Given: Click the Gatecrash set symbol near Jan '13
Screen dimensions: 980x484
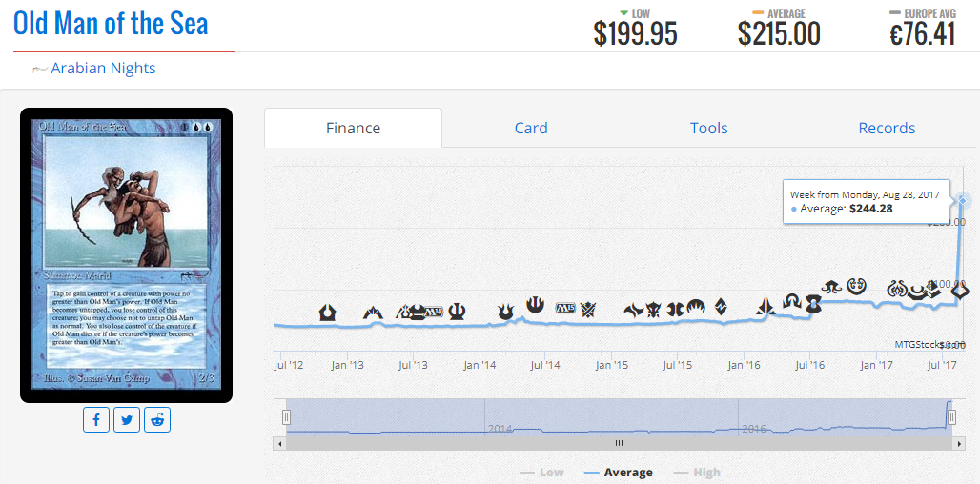Looking at the screenshot, I should click(x=373, y=311).
